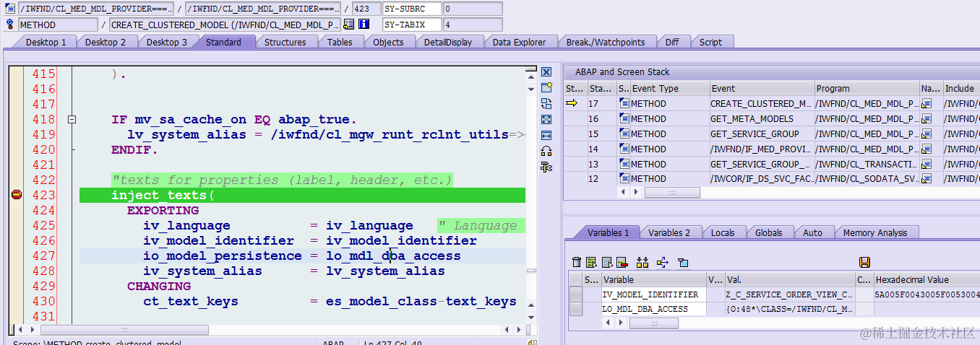Click the maximize horizontally icon in vertical toolbar
The height and width of the screenshot is (345, 980).
[546, 135]
